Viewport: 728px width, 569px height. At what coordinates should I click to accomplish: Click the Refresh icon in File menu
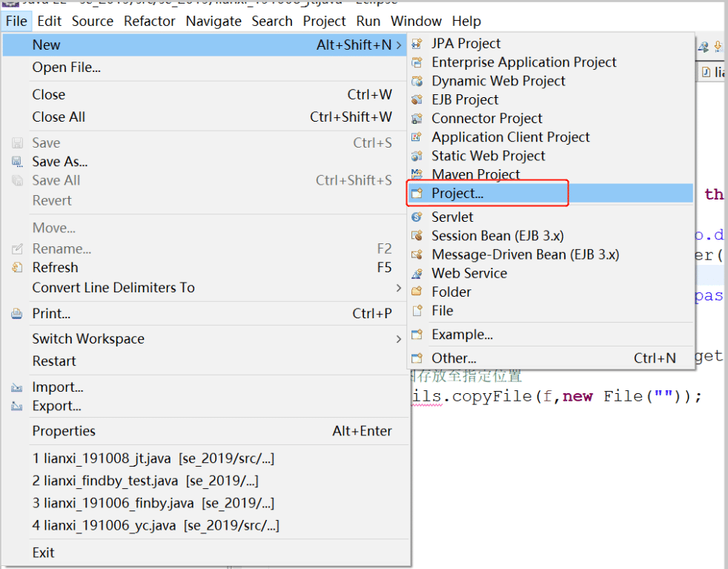click(x=17, y=268)
